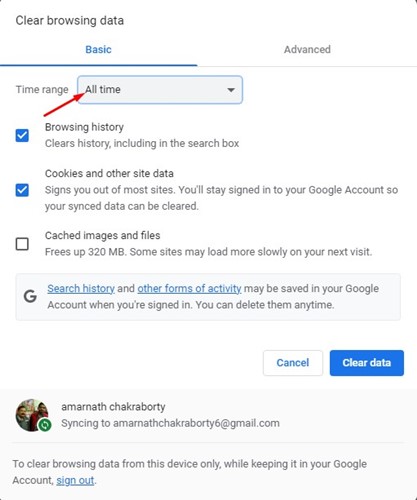This screenshot has width=417, height=500.
Task: Click the Cookies and other site data label
Action: tap(109, 173)
